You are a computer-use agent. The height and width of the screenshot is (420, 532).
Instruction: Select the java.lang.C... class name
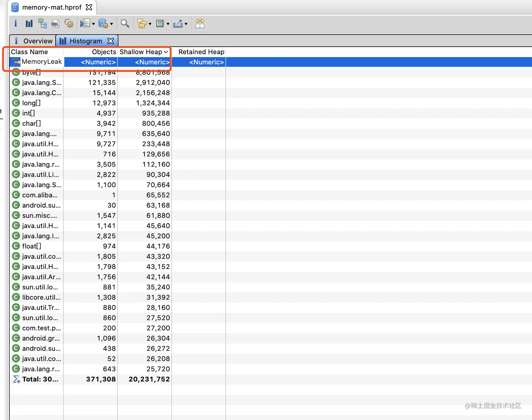click(42, 93)
